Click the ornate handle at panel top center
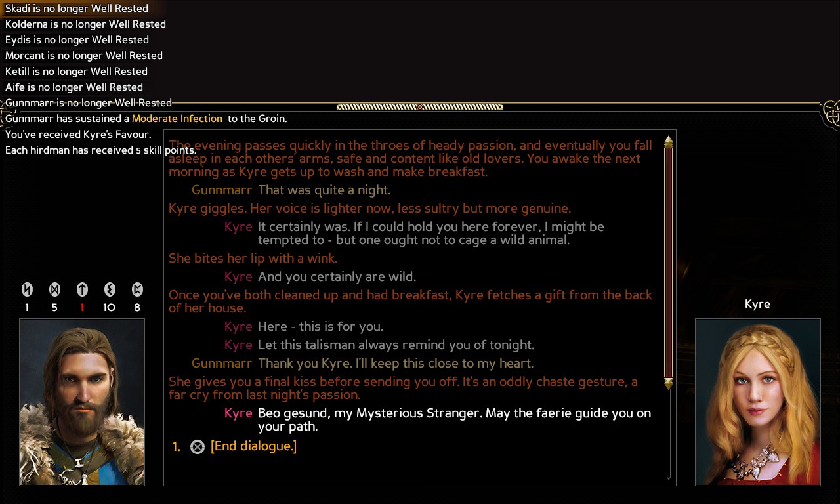Viewport: 840px width, 504px height. pyautogui.click(x=420, y=107)
